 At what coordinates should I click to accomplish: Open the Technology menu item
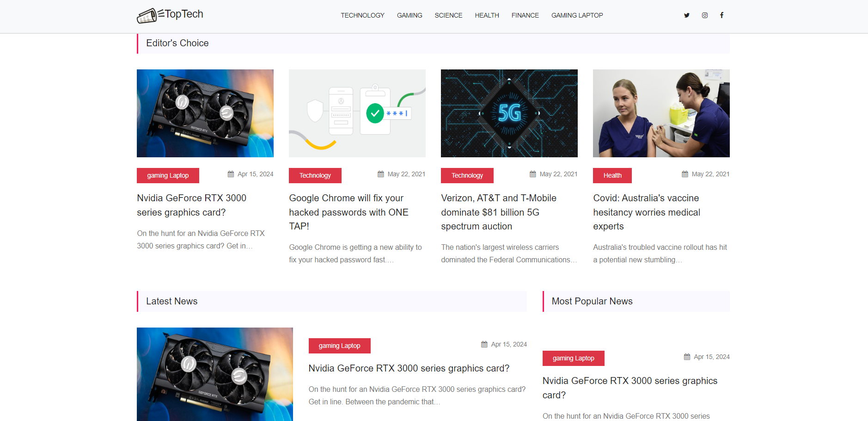[x=362, y=15]
